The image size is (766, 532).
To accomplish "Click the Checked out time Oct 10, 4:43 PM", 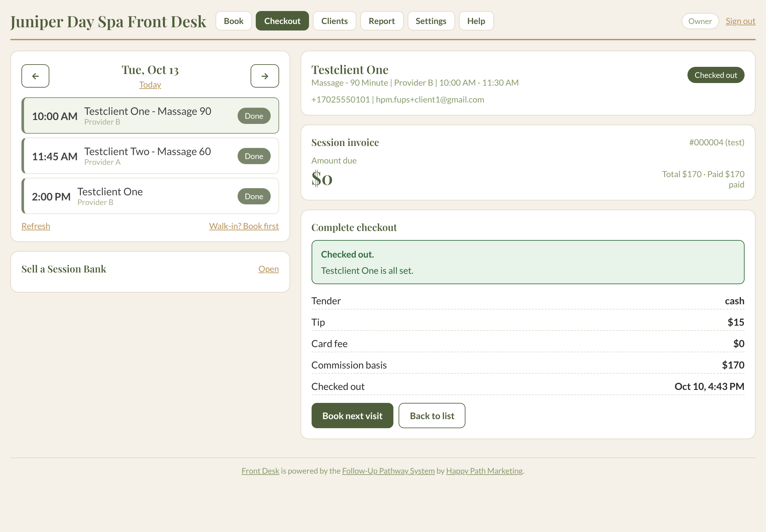I will [x=709, y=386].
